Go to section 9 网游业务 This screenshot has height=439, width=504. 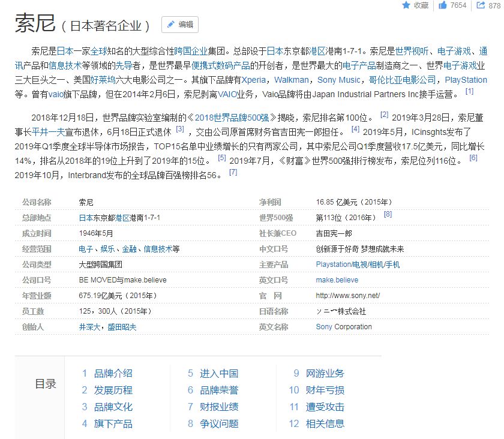tap(325, 374)
